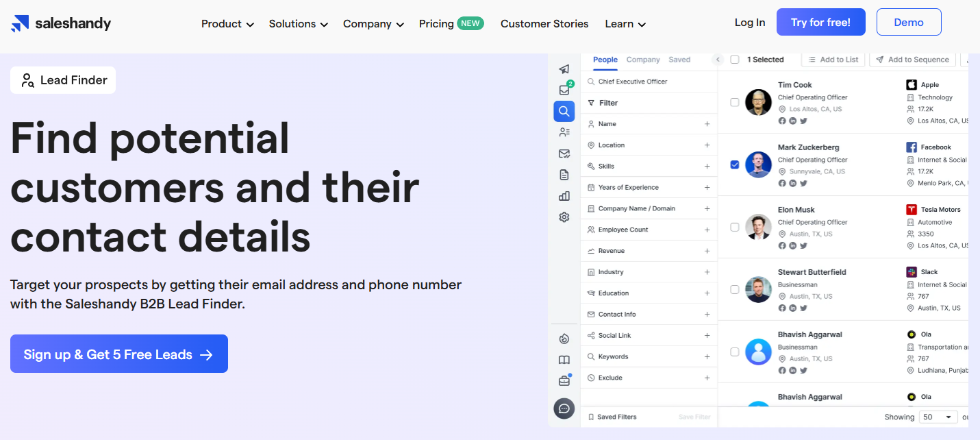The image size is (980, 440).
Task: Select the Lead Finder search sidebar icon
Action: (564, 111)
